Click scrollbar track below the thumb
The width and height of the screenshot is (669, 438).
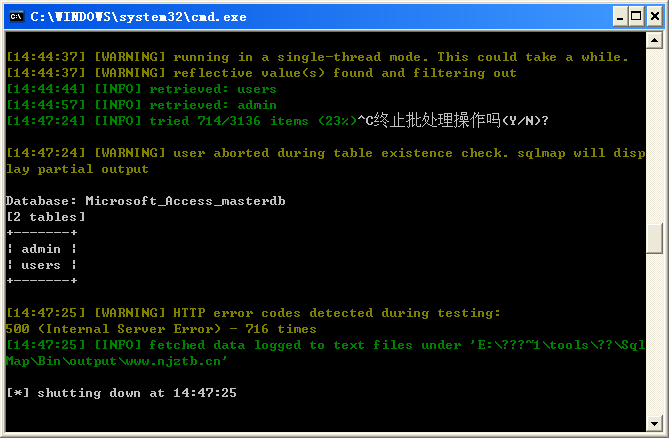coord(654,335)
